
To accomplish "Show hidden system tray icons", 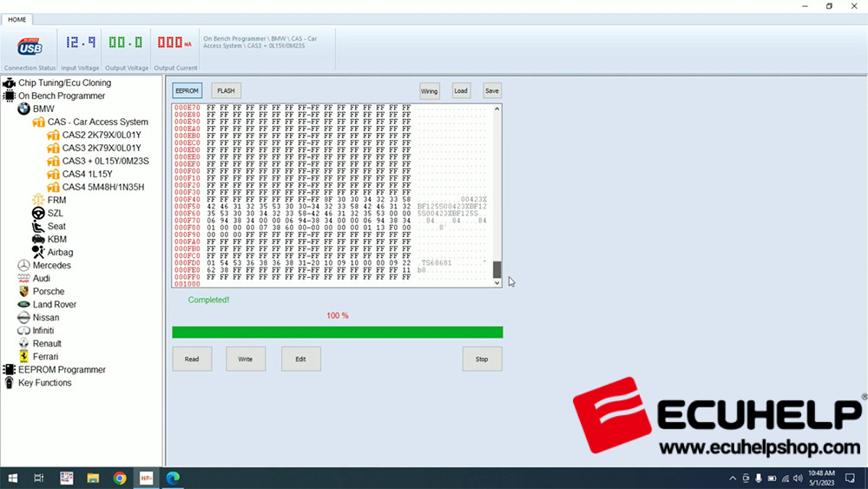I will 733,479.
